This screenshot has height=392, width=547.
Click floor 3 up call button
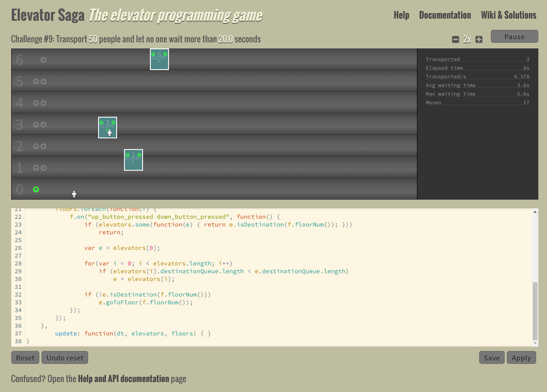(x=36, y=124)
